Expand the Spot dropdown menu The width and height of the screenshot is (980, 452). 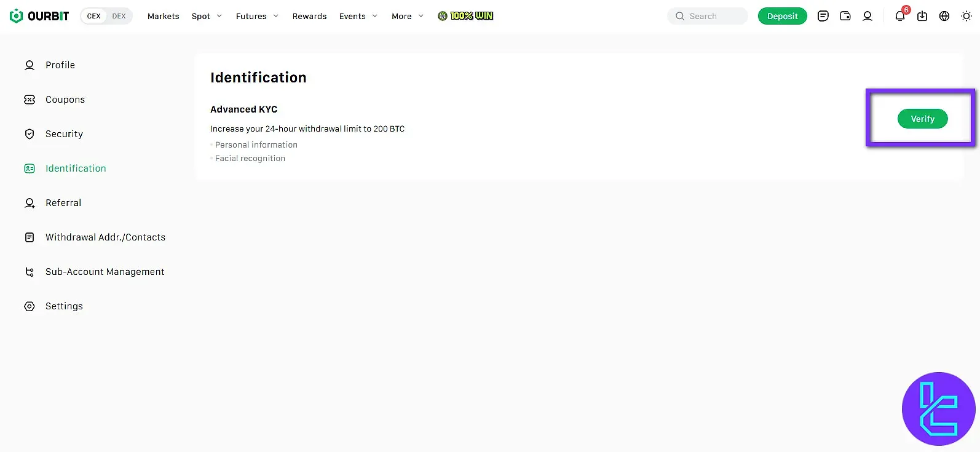coord(207,16)
